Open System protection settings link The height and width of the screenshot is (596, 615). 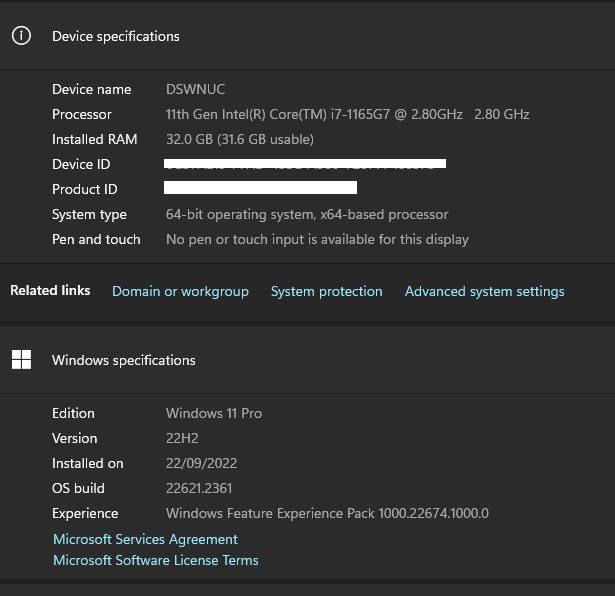pos(326,291)
